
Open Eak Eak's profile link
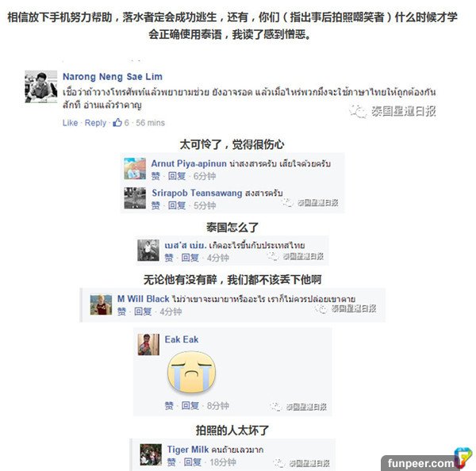coord(182,339)
